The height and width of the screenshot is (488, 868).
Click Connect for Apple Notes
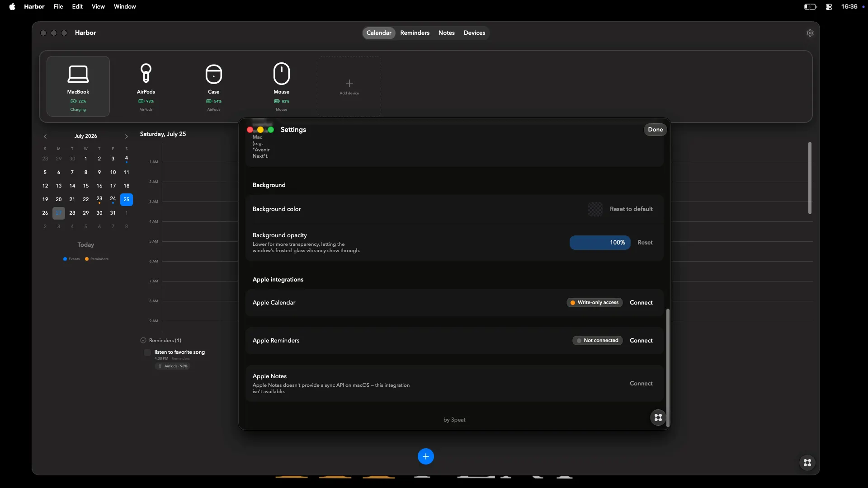[641, 384]
